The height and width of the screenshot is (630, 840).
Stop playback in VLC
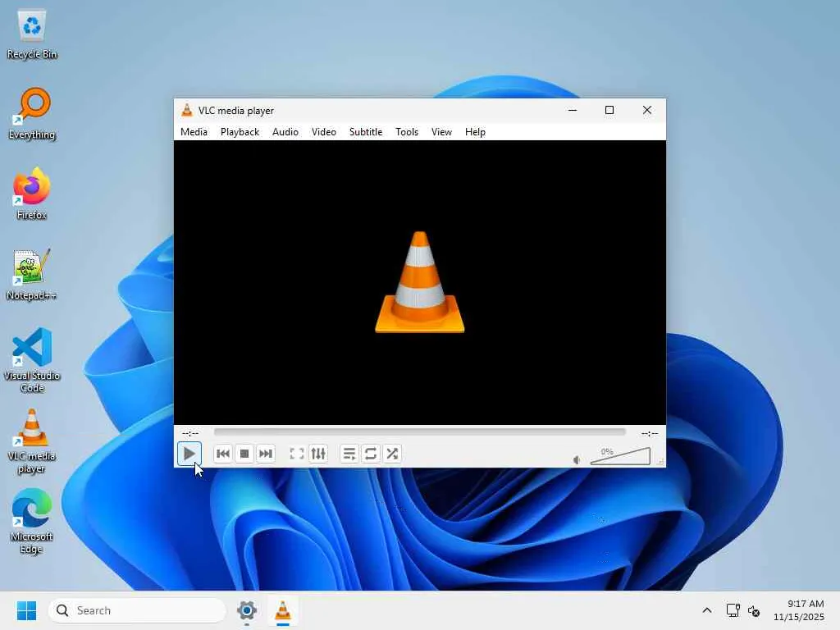click(x=244, y=454)
